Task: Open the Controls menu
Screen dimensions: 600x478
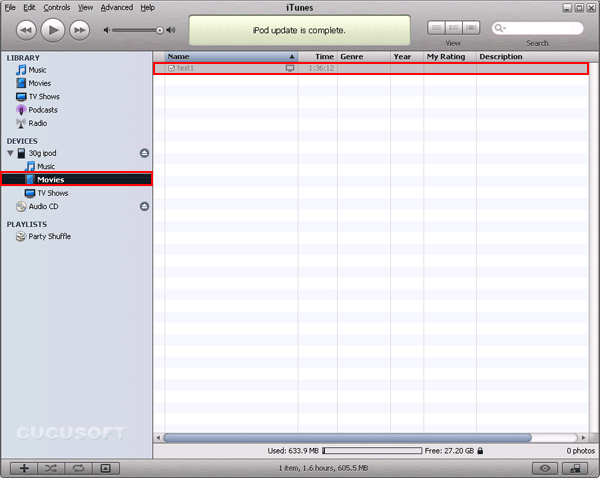Action: [x=56, y=7]
